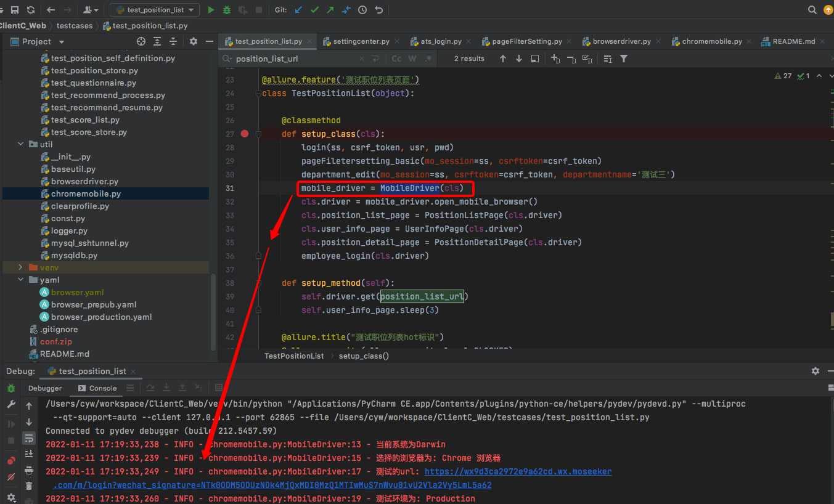Screen dimensions: 834x504
Task: Click locate file target icon in Project panel
Action: click(x=141, y=41)
